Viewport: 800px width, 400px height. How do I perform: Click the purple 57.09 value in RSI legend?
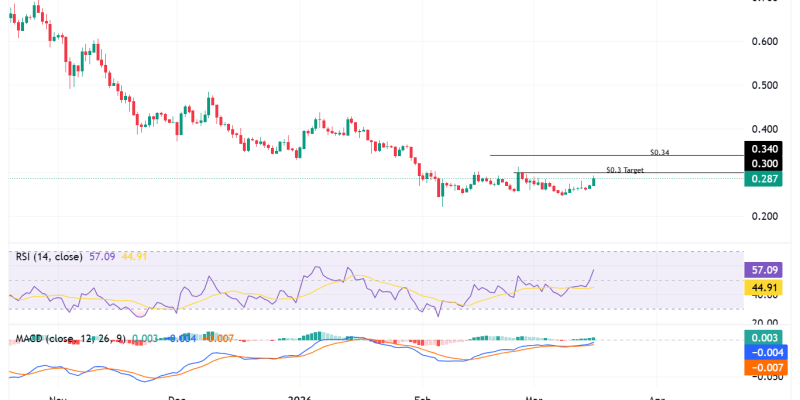(102, 256)
